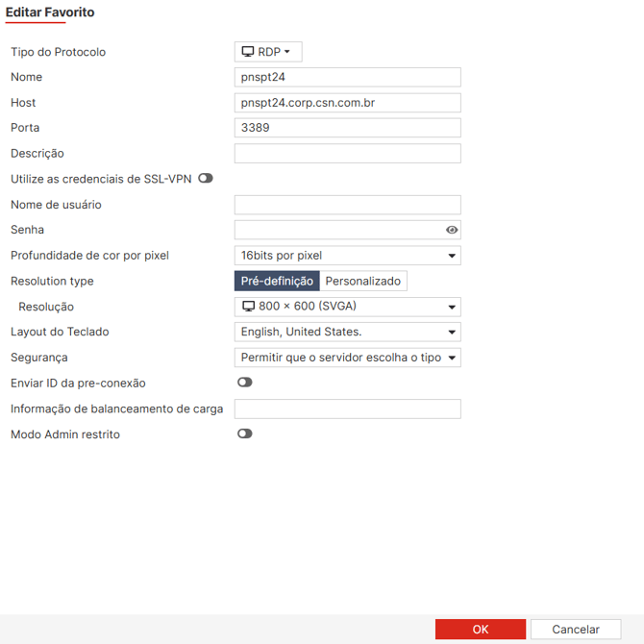Open Tipo do Protocolo RDP dropdown
644x644 pixels.
coord(268,52)
